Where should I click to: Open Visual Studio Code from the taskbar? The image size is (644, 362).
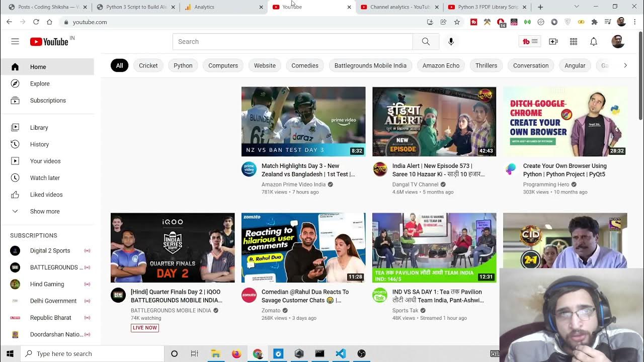(x=341, y=353)
